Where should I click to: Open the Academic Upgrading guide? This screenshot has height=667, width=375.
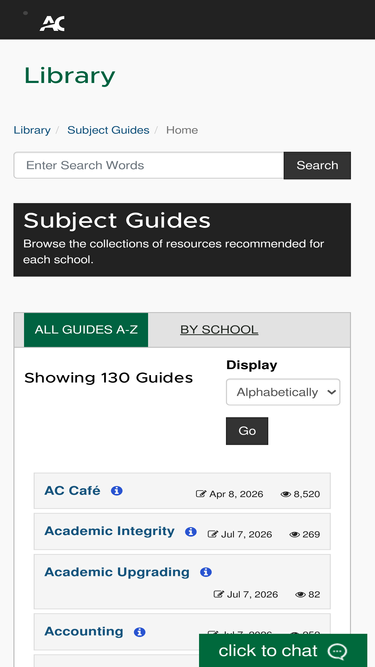pyautogui.click(x=117, y=572)
